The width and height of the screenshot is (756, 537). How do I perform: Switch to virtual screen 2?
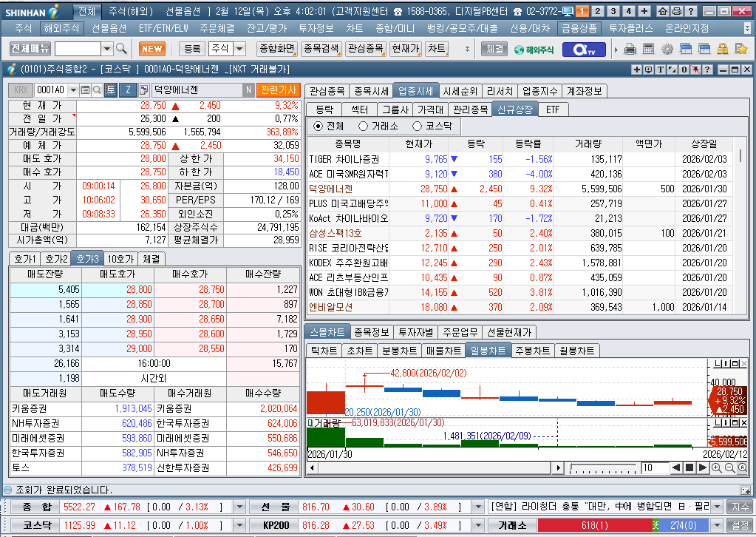598,11
